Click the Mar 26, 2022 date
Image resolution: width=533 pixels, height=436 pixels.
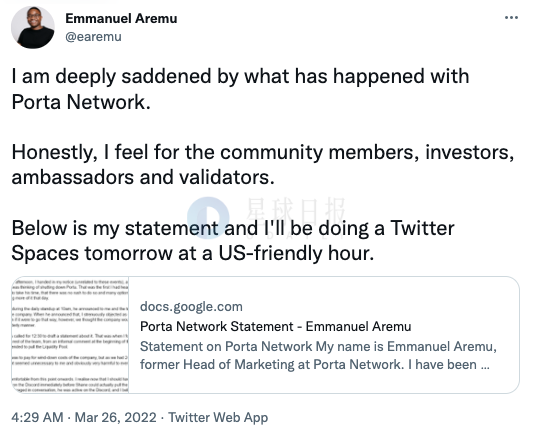(x=116, y=417)
